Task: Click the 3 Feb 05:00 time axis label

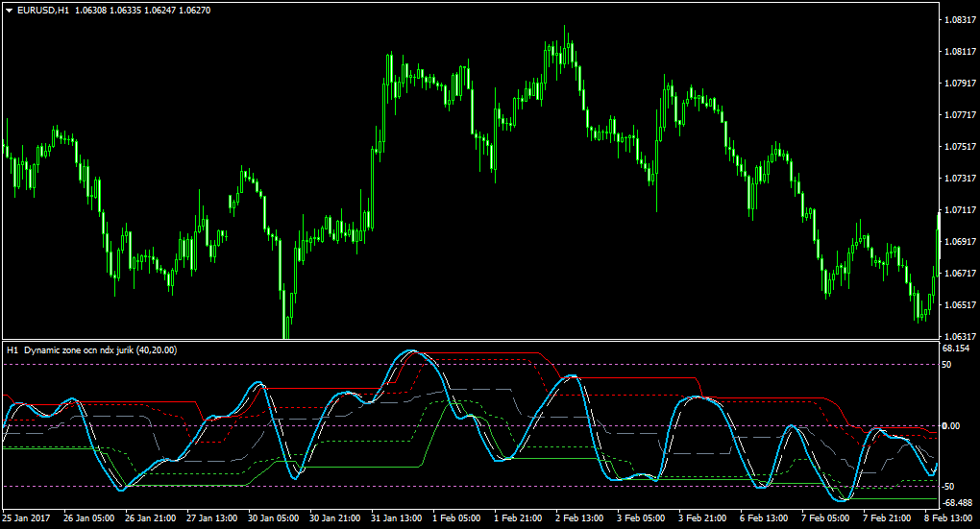Action: (641, 518)
